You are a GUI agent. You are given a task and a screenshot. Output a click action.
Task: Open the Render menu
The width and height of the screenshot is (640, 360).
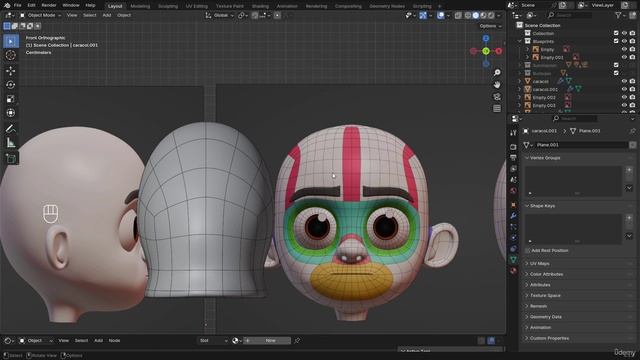click(49, 5)
